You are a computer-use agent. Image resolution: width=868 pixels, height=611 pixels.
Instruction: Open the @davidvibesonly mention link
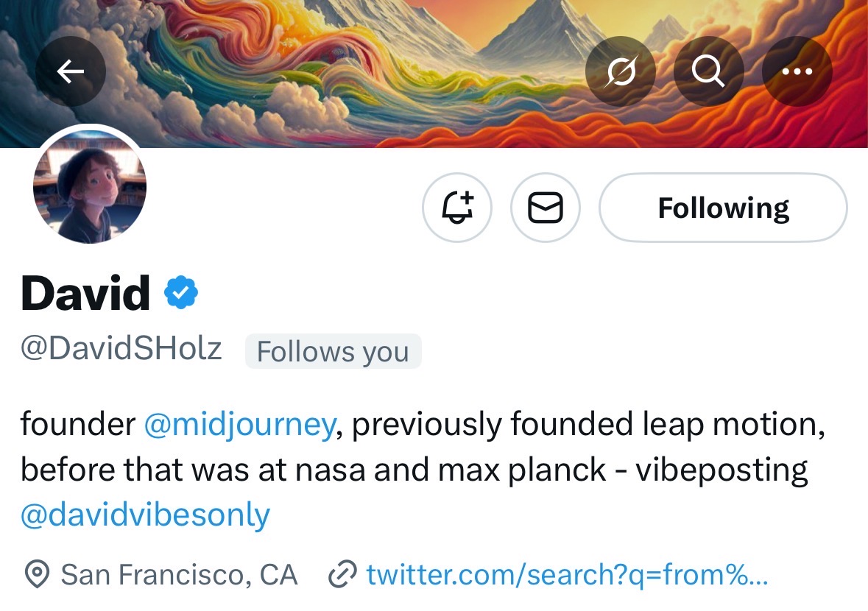pos(145,515)
